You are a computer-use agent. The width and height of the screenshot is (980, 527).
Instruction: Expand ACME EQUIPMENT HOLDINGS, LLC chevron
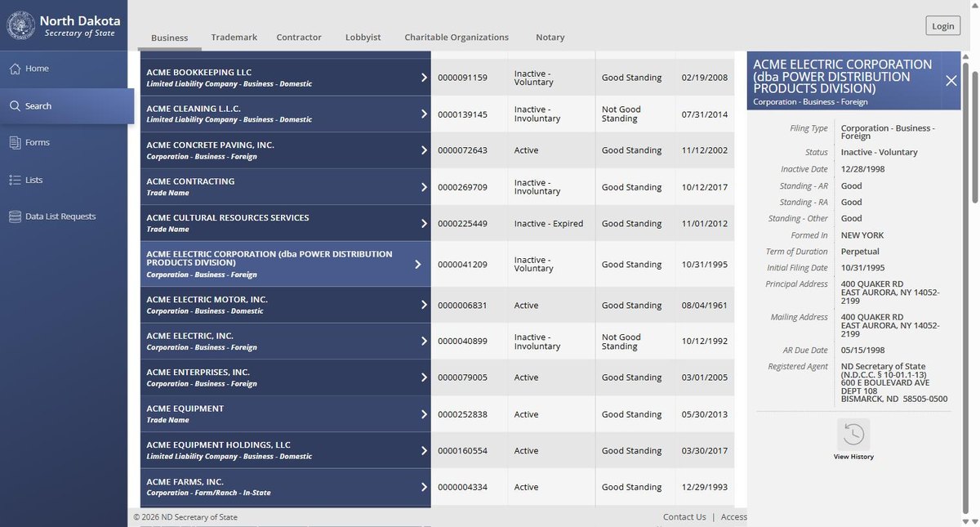tap(424, 451)
